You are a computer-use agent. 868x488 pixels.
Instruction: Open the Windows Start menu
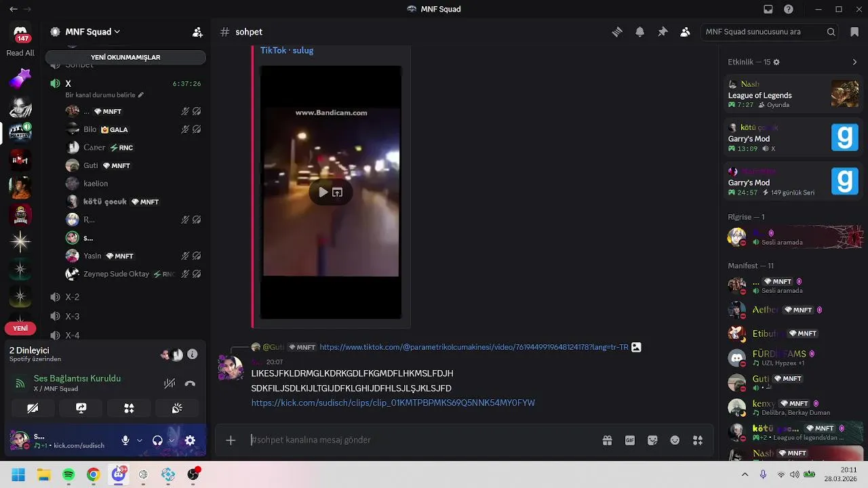(18, 475)
